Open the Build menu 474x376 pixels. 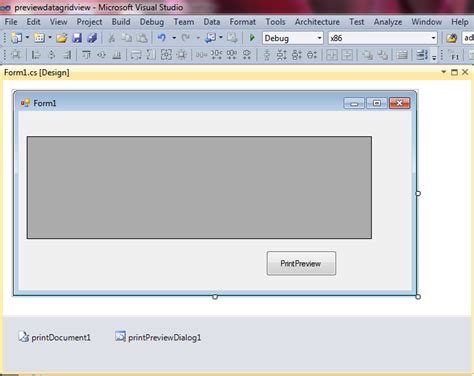(121, 22)
